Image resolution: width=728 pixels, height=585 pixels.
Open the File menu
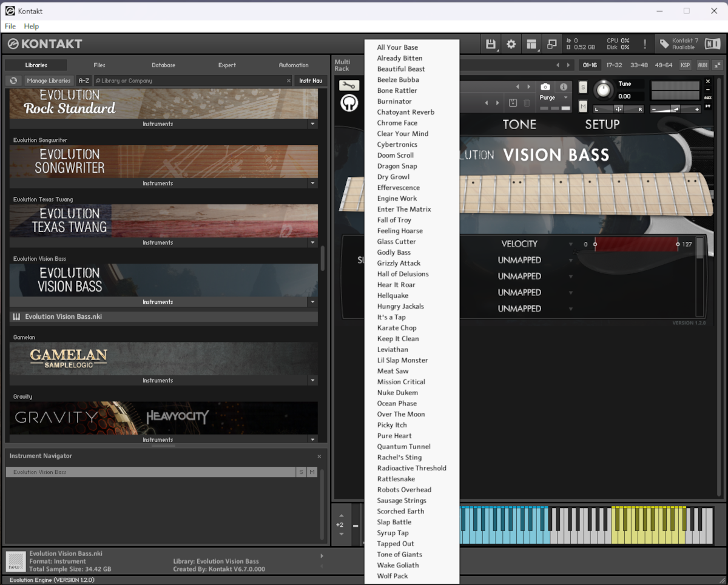[10, 26]
